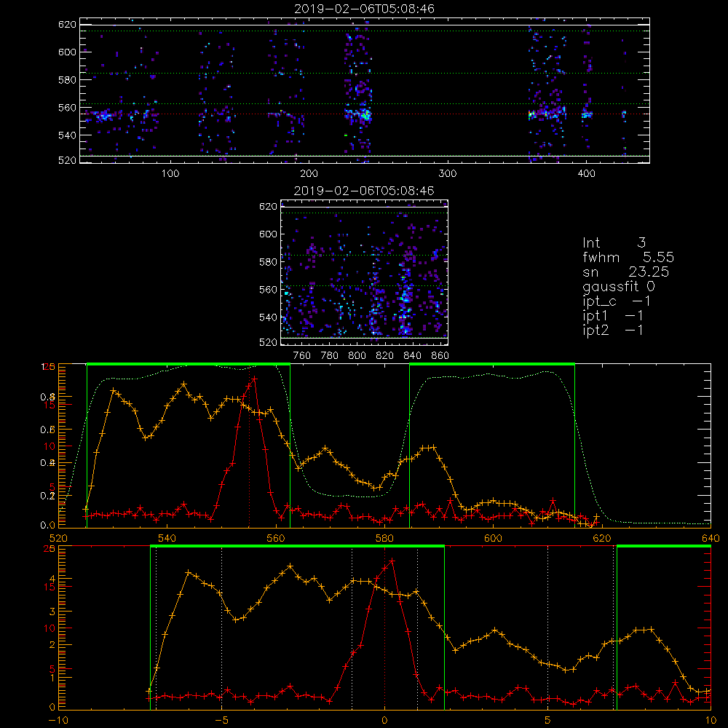Viewport: 728px width, 728px height.
Task: Select the 'Int 3' parameter line
Action: click(x=614, y=242)
